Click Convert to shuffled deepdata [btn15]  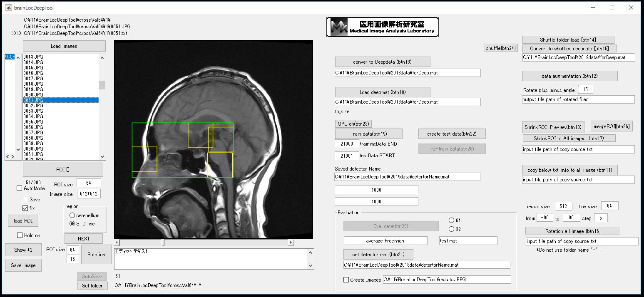coord(569,49)
